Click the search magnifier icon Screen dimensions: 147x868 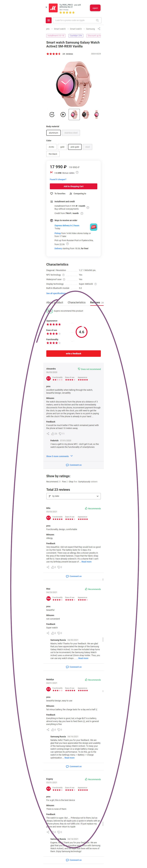(x=97, y=20)
